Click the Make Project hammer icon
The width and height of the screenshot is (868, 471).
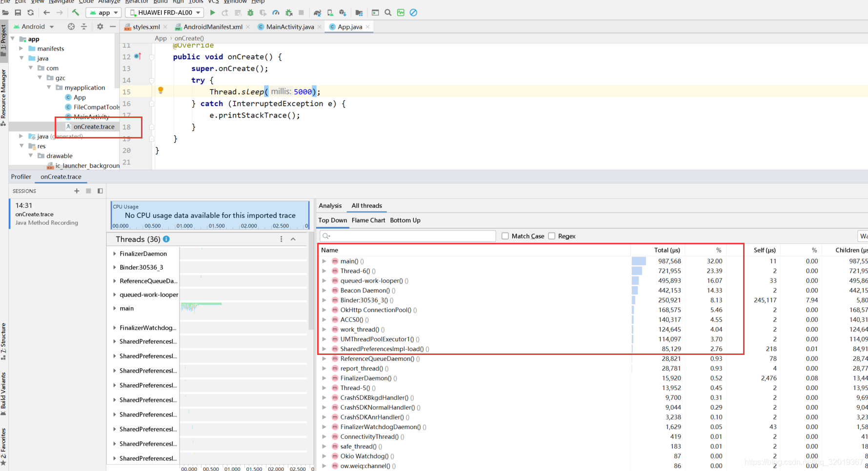(x=76, y=13)
